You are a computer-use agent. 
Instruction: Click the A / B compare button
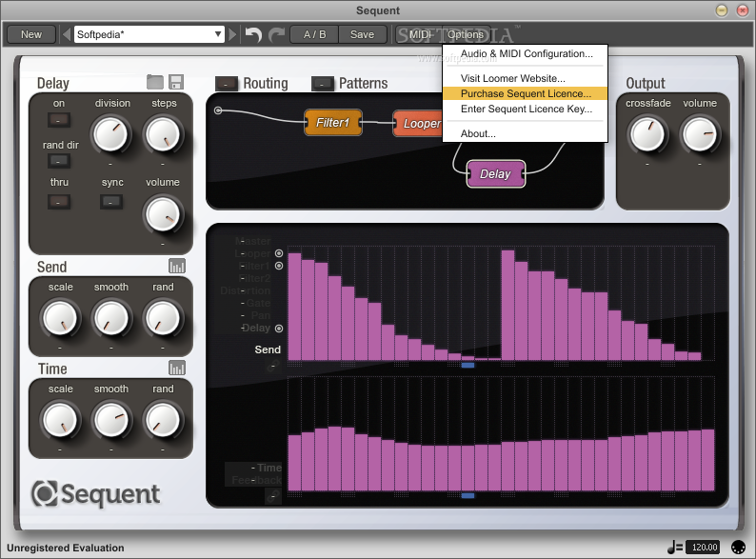(314, 34)
